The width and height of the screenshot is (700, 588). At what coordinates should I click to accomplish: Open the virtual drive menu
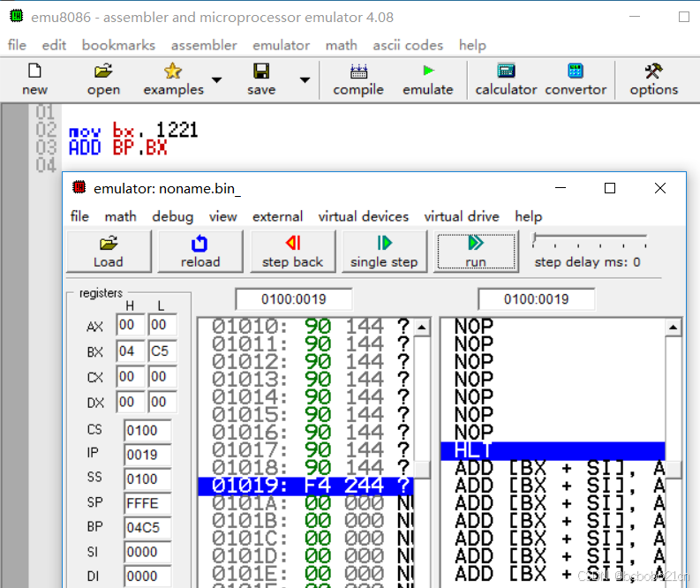click(462, 216)
